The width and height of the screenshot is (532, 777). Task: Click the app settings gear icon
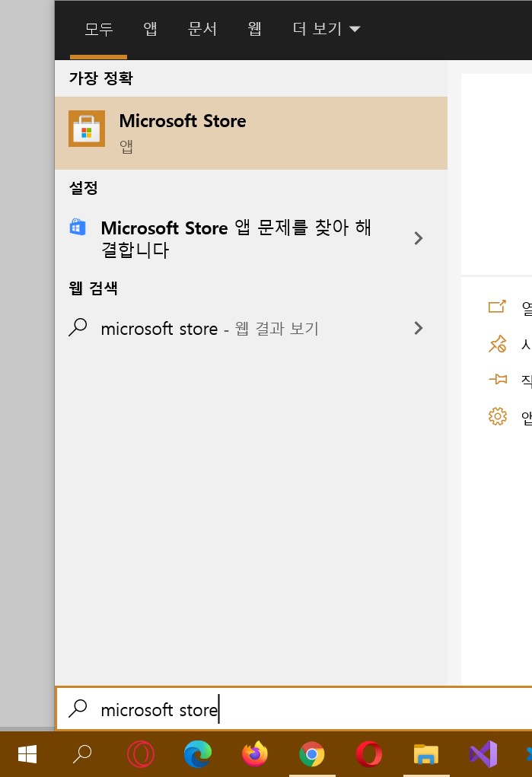pos(498,416)
